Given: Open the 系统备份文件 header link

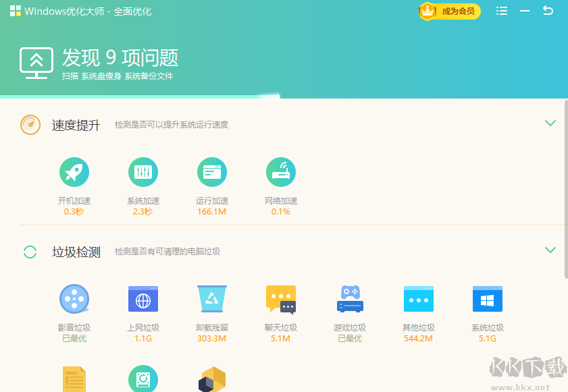Looking at the screenshot, I should [x=149, y=76].
